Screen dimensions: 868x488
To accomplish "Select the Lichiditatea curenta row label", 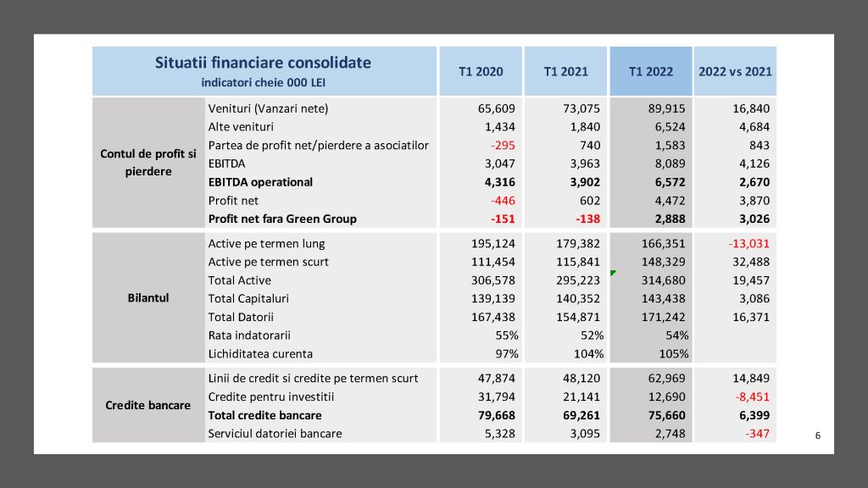I will (260, 354).
